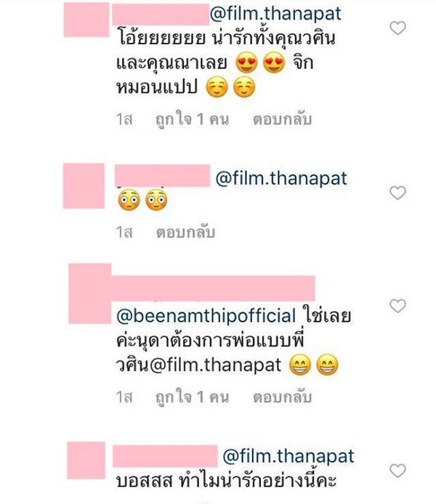The width and height of the screenshot is (436, 504).
Task: Open the third commenter's profile picture
Action: click(90, 293)
